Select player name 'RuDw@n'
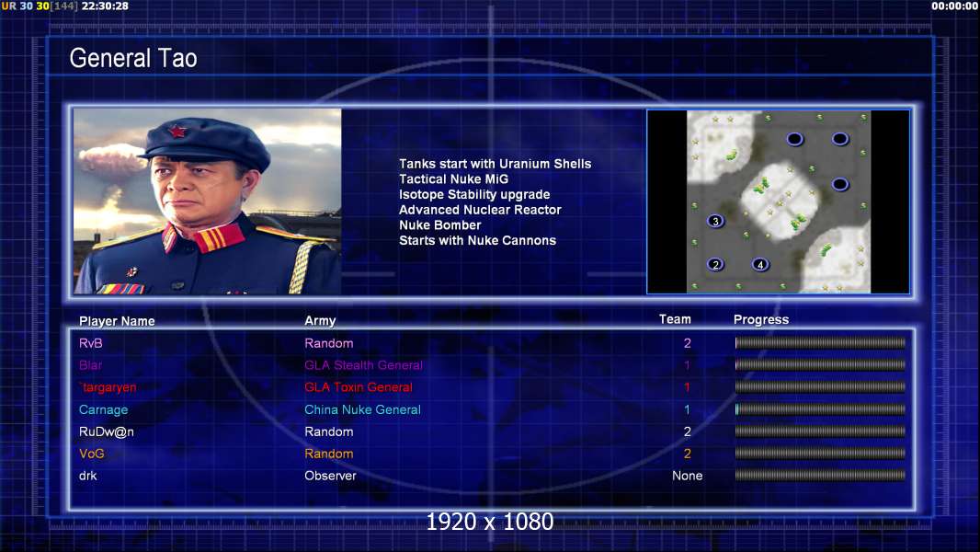The width and height of the screenshot is (980, 552). (x=107, y=432)
